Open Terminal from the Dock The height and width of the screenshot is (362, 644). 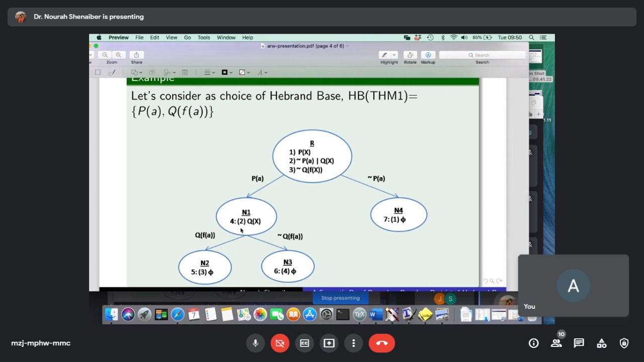343,314
